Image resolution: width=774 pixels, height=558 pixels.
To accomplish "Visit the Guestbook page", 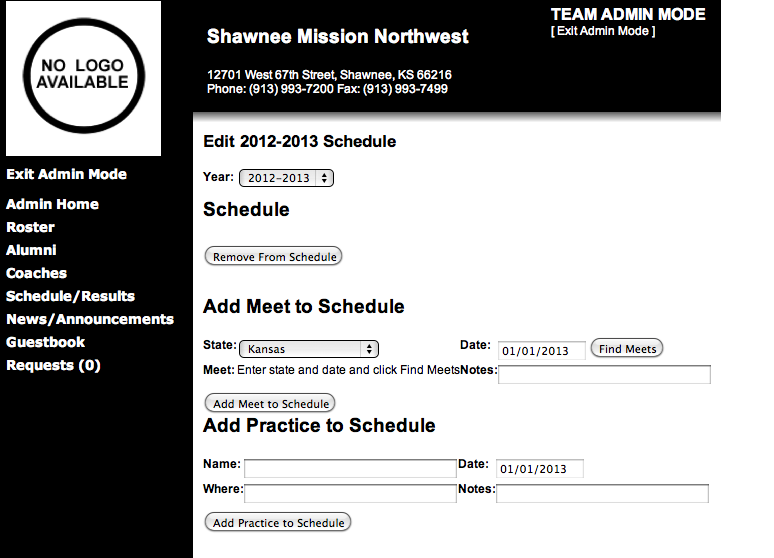I will click(x=45, y=342).
